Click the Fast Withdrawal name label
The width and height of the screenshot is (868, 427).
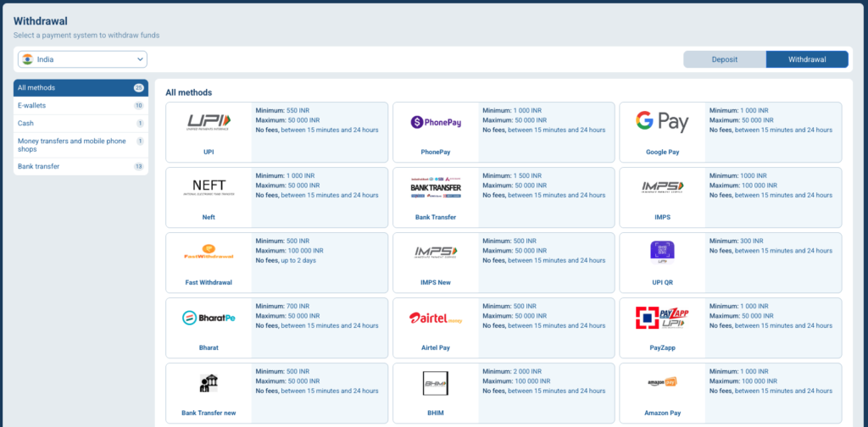tap(209, 283)
